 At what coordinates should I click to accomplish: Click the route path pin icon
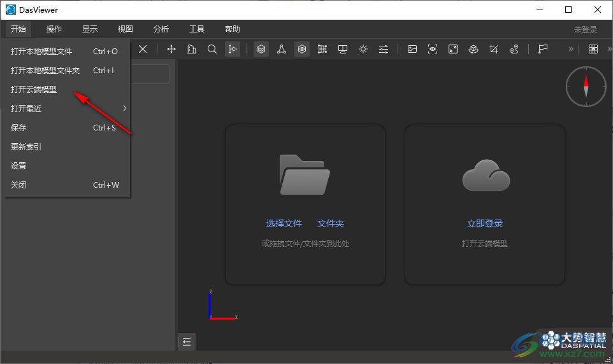click(x=514, y=49)
